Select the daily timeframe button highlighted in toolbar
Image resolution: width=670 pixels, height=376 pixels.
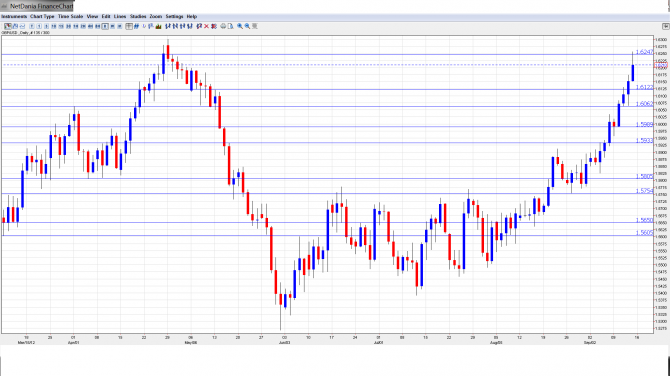coord(105,26)
